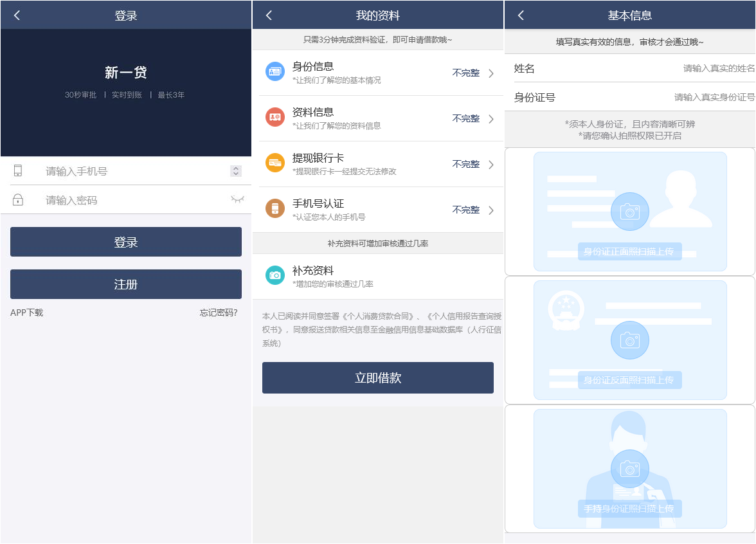Expand chevron on the 提现银行卡 row

tap(491, 165)
